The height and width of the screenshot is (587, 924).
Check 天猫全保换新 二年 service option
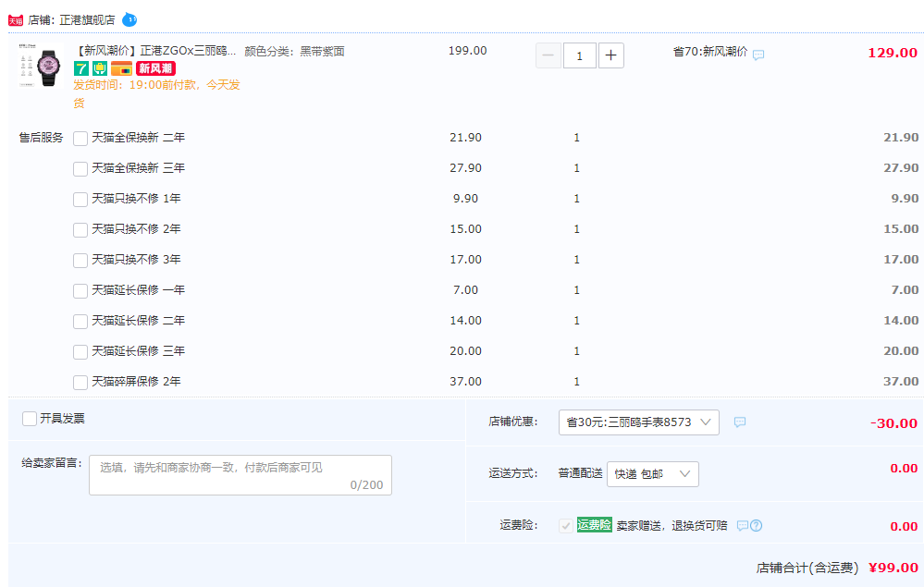(x=80, y=139)
